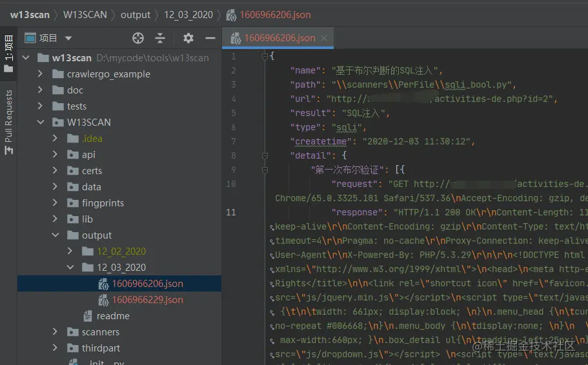Image resolution: width=588 pixels, height=365 pixels.
Task: Close the 1606966206.json editor tab
Action: coord(324,38)
